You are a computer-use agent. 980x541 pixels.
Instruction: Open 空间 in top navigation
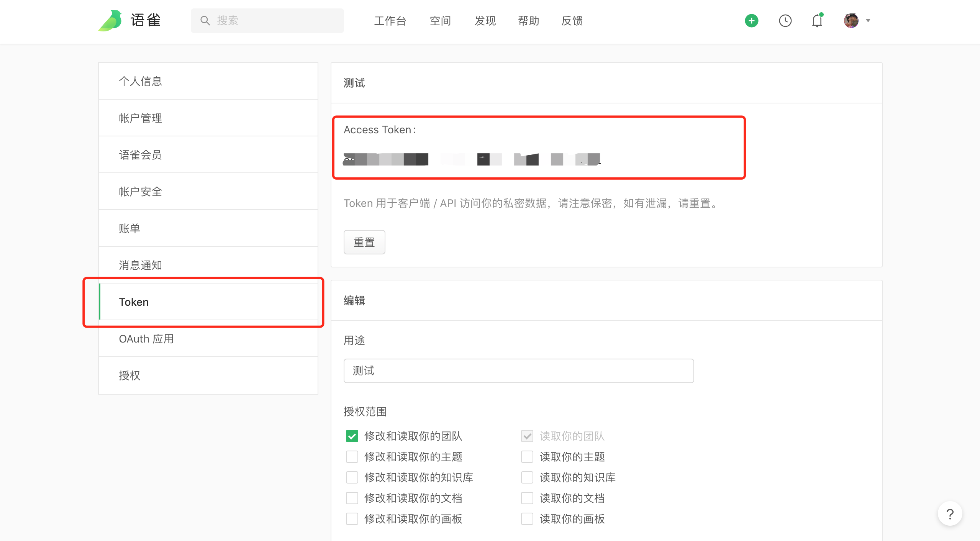coord(440,21)
